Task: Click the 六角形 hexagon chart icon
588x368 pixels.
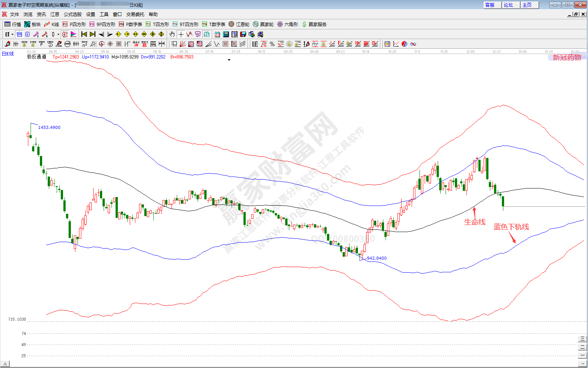Action: (x=287, y=24)
